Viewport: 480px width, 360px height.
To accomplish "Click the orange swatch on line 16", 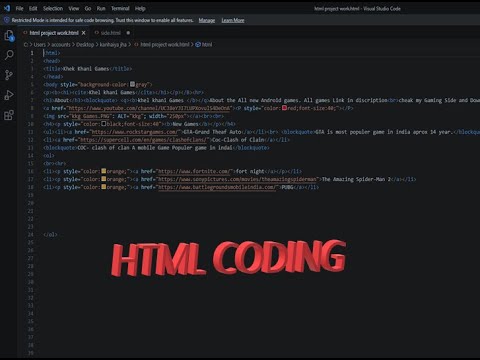I will click(104, 171).
